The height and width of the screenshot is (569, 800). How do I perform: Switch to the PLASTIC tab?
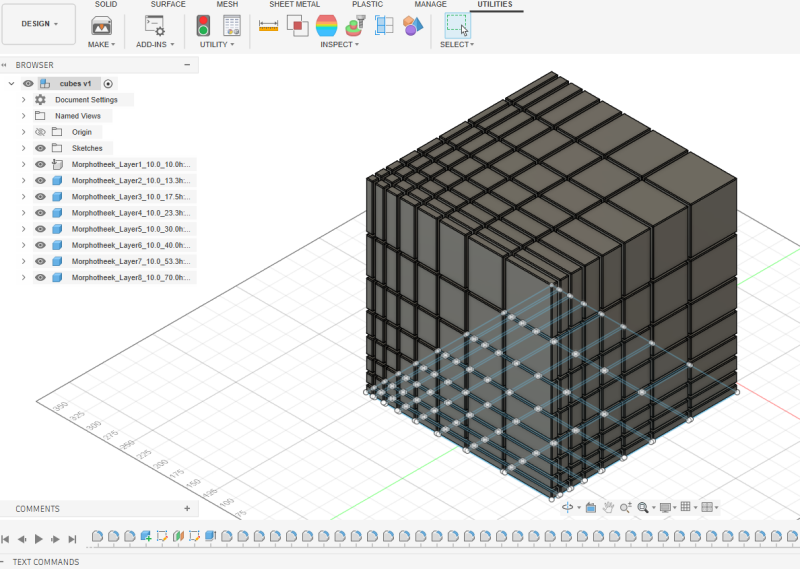[x=367, y=4]
